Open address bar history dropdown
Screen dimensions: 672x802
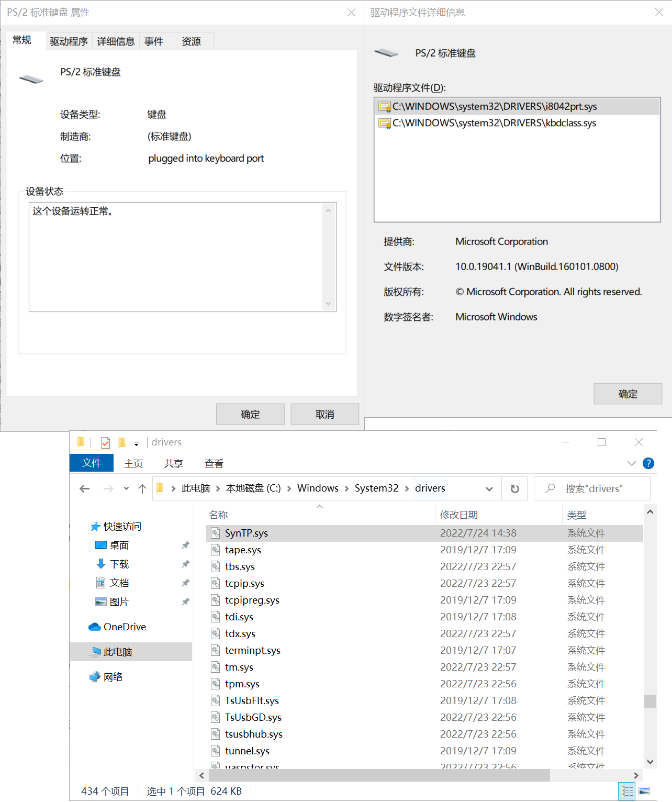(489, 489)
